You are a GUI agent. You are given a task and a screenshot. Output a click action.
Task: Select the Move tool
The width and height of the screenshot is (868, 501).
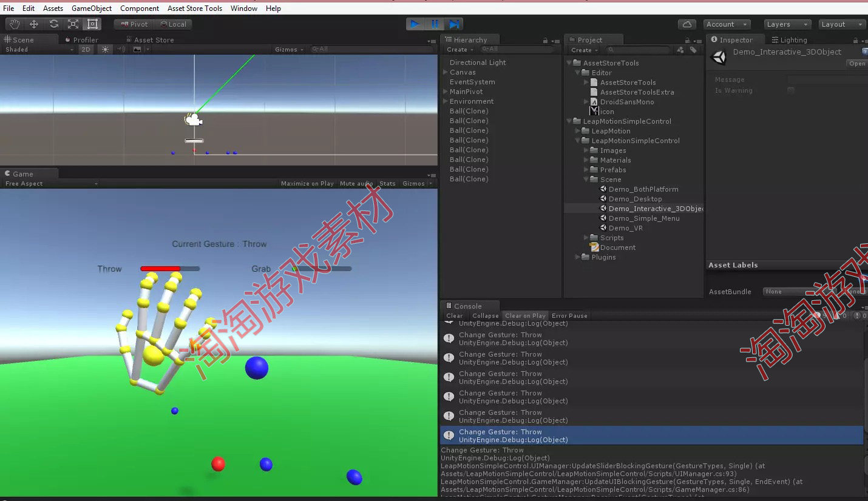34,24
